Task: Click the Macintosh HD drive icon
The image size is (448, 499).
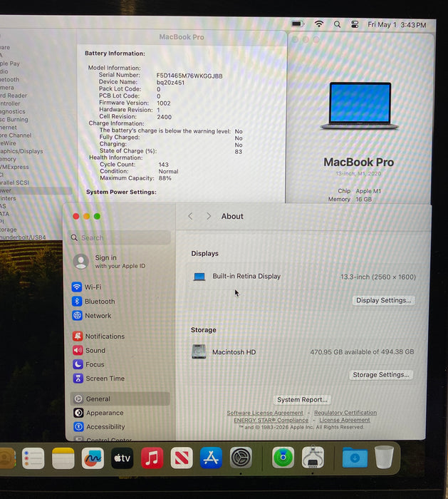Action: [199, 351]
